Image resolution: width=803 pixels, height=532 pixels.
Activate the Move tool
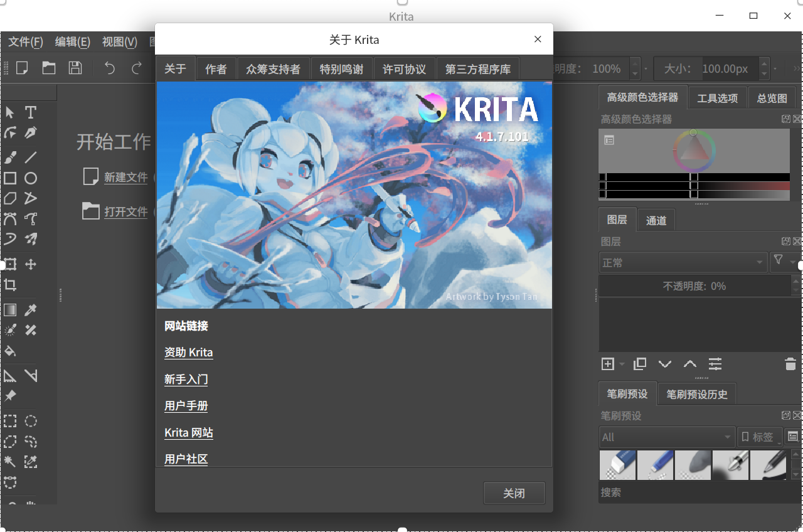(x=31, y=264)
